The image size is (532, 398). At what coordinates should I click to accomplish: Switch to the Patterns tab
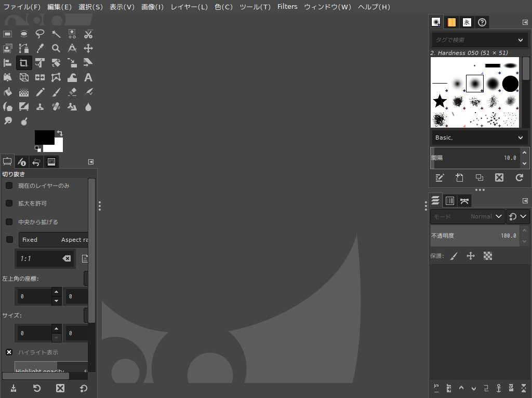coord(451,22)
